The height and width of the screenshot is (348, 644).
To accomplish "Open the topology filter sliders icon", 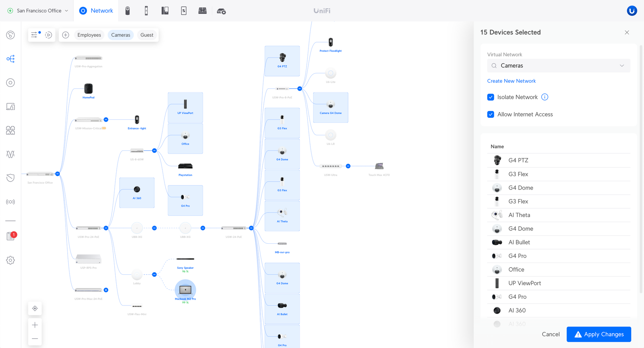I will (x=35, y=35).
